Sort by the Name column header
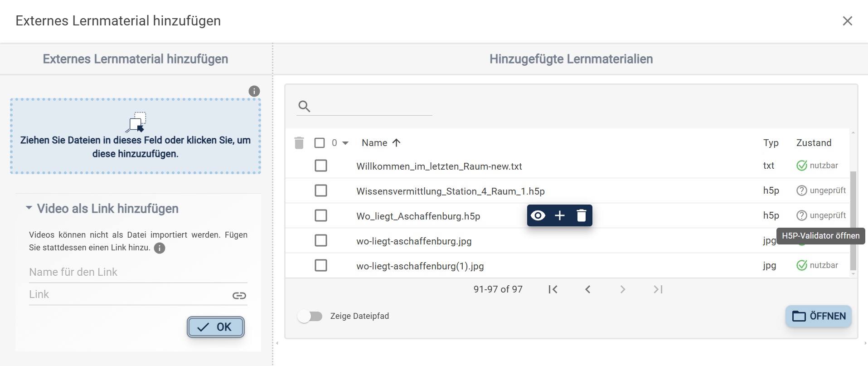 click(374, 143)
